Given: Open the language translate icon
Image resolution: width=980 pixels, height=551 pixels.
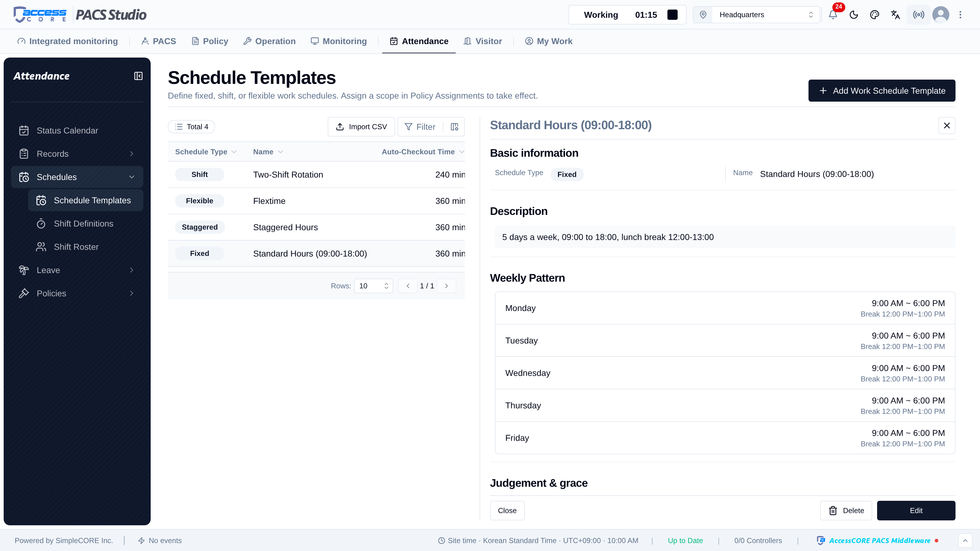Looking at the screenshot, I should click(895, 15).
